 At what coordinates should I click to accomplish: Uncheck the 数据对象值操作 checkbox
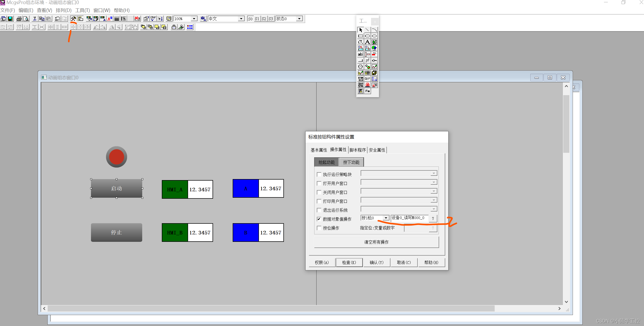[x=319, y=219]
